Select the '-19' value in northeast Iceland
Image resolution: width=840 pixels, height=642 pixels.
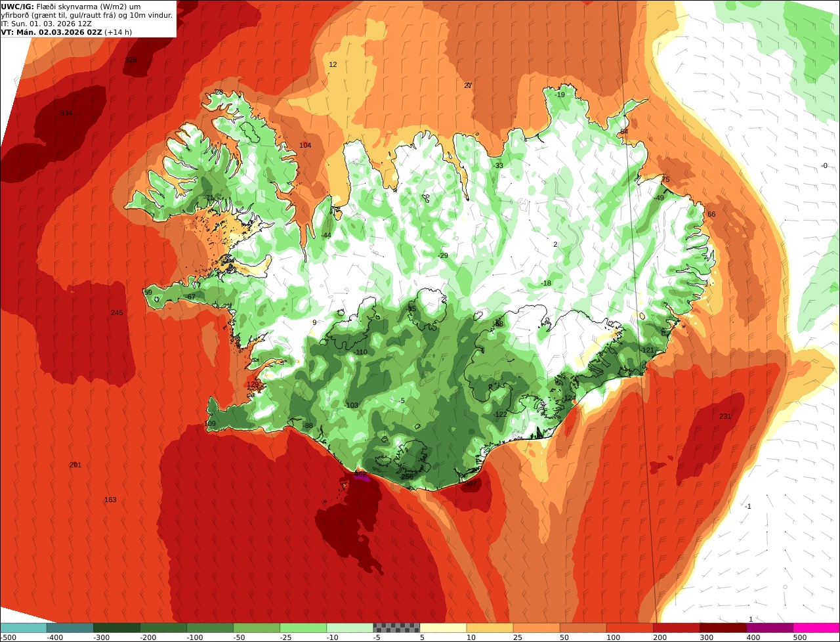pos(559,95)
